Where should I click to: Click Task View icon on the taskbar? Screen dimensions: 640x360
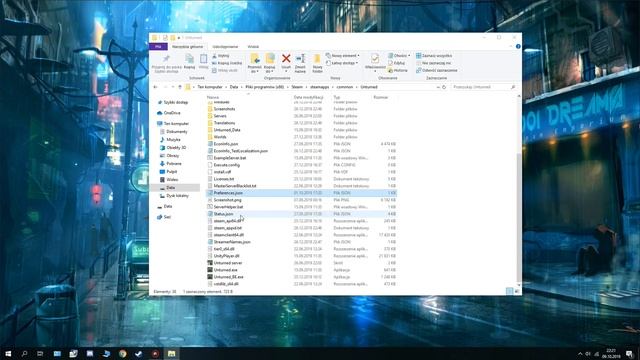tap(40, 353)
